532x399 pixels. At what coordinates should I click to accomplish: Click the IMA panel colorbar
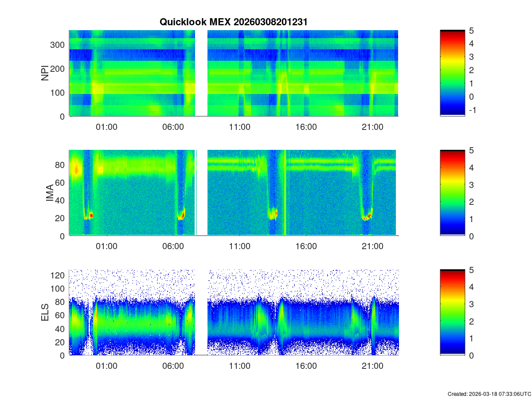[x=452, y=193]
